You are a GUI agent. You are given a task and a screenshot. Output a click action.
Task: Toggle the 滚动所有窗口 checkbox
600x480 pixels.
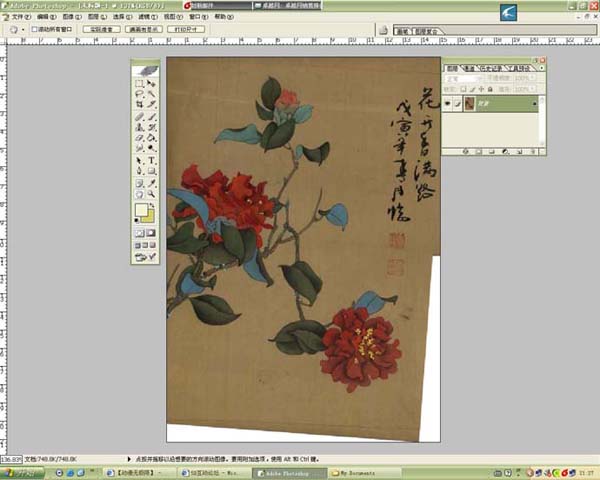[x=34, y=29]
